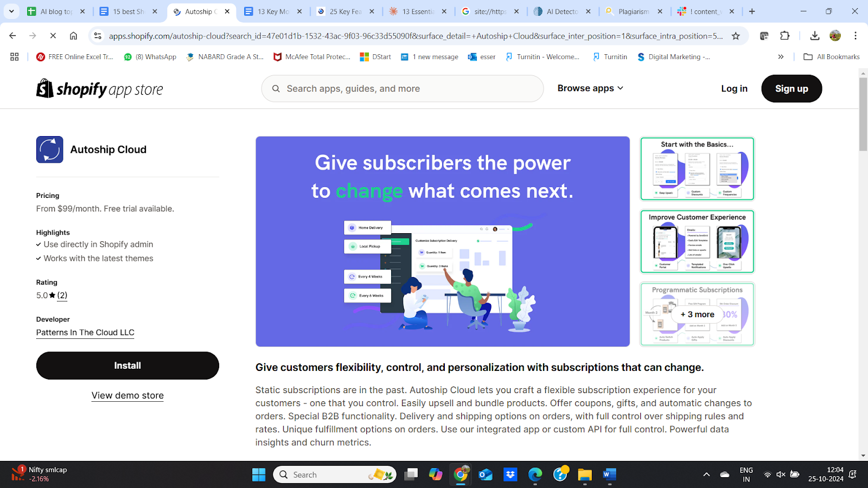Open Patterns In The Cloud LLC developer link
The image size is (868, 488).
coord(85,332)
